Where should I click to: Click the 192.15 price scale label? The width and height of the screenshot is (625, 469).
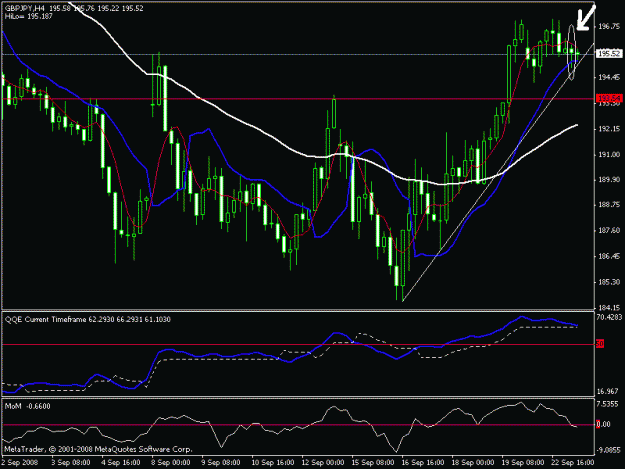point(609,129)
